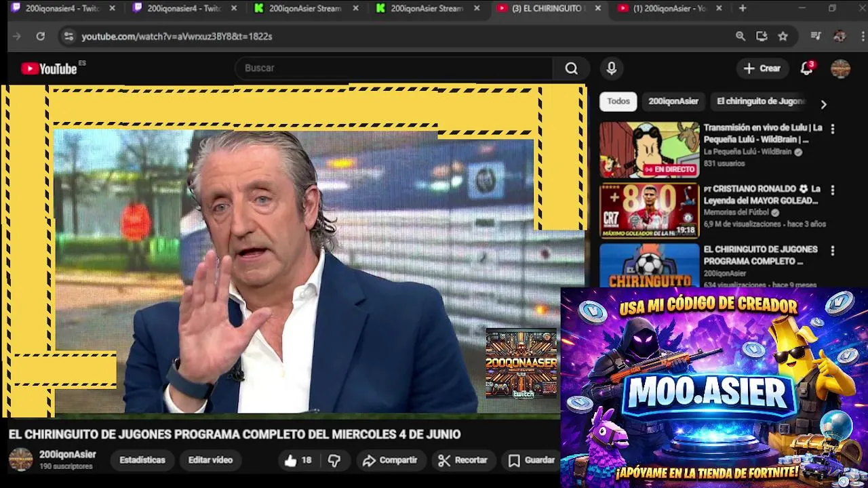Select the 200iqonAsier filter chip
Image resolution: width=868 pixels, height=488 pixels.
click(673, 101)
